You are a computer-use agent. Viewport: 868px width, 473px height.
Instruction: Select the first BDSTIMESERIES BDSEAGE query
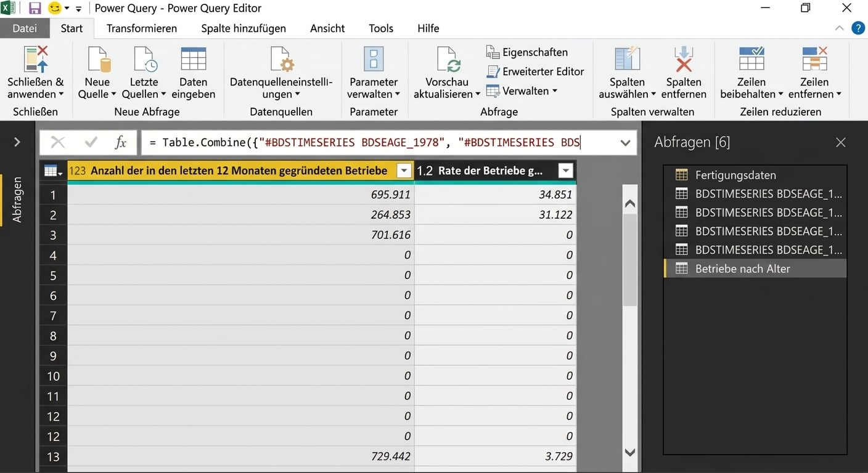(755, 193)
